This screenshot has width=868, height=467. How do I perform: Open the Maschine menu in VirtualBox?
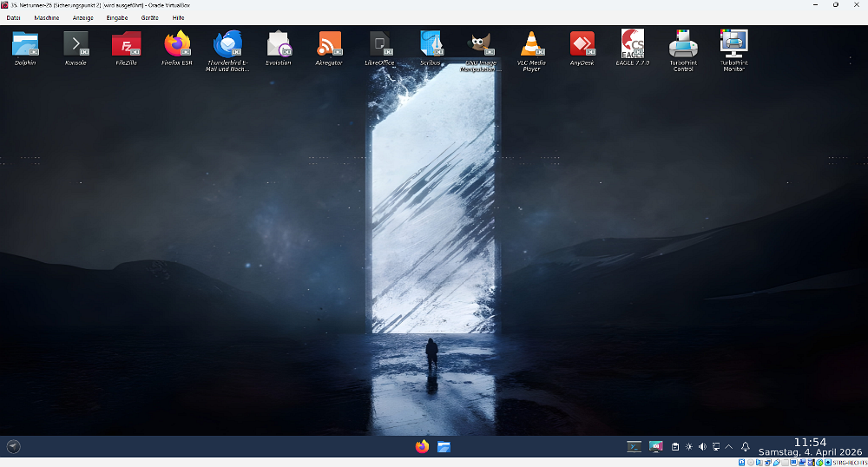[x=46, y=17]
